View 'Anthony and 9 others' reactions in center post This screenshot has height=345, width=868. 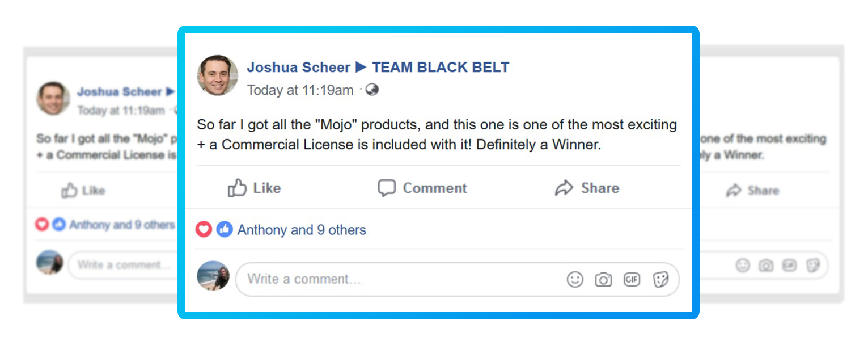(x=302, y=230)
